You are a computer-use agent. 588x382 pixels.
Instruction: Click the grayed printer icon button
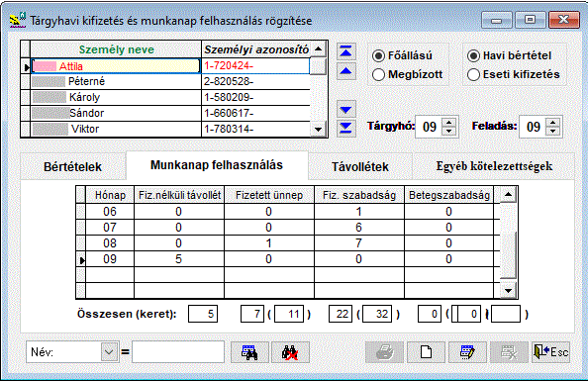coord(385,352)
